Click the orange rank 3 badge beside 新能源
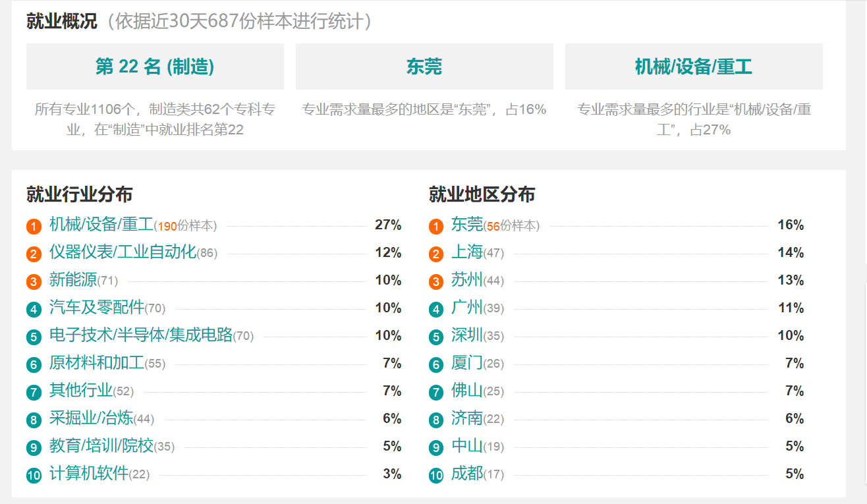 point(34,282)
